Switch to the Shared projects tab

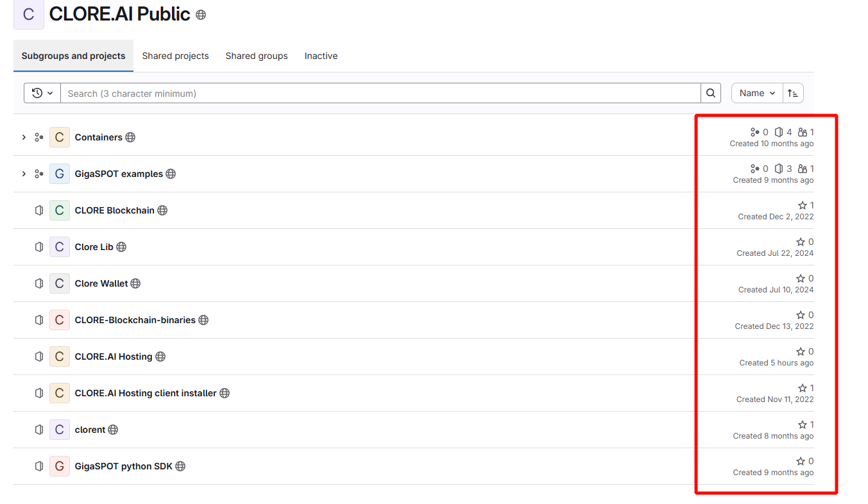(175, 56)
